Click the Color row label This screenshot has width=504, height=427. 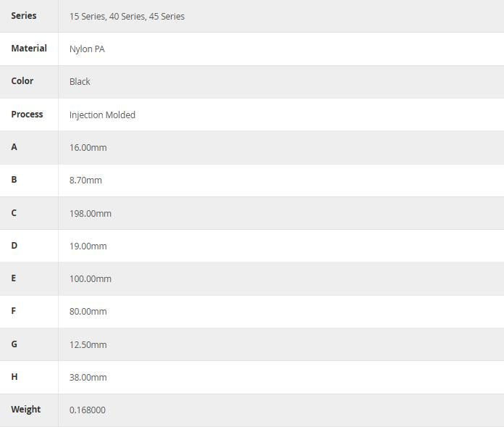point(22,80)
